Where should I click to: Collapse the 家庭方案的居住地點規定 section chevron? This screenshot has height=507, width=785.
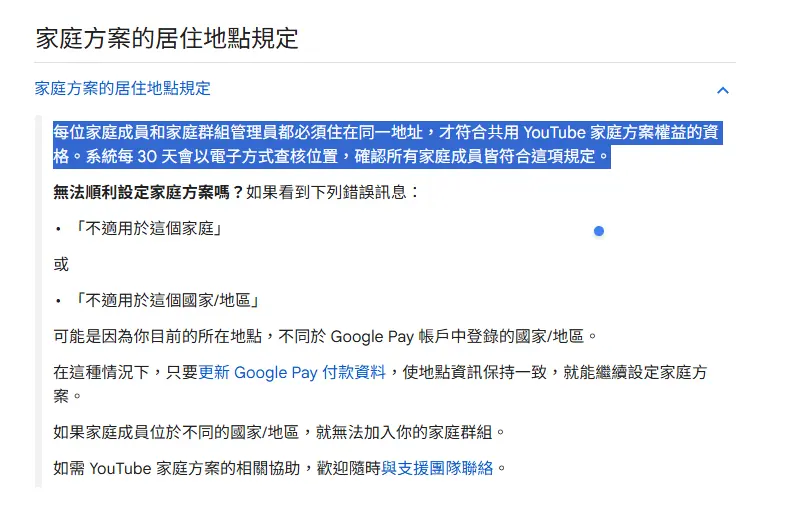[x=722, y=90]
